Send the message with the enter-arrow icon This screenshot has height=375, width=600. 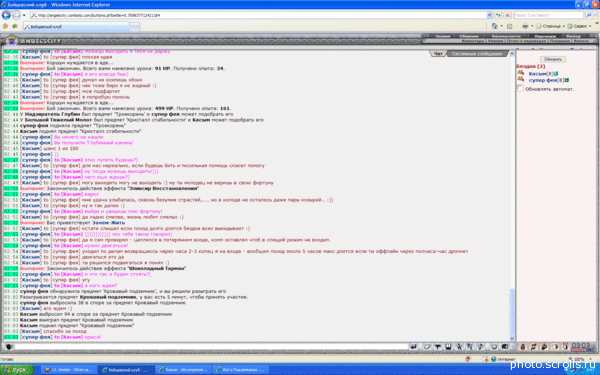click(x=413, y=347)
